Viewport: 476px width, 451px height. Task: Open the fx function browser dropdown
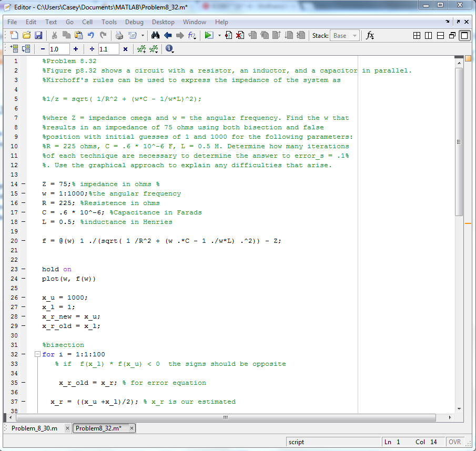point(370,36)
